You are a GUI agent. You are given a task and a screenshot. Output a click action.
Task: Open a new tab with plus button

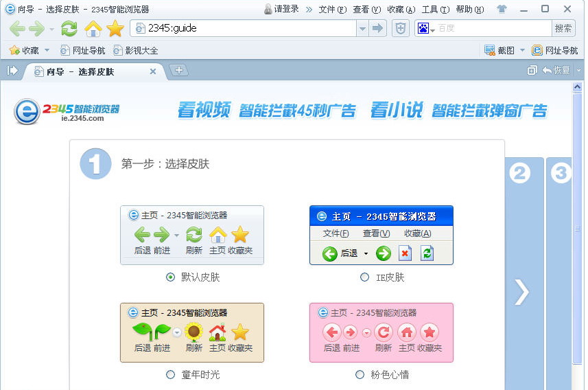pyautogui.click(x=178, y=70)
